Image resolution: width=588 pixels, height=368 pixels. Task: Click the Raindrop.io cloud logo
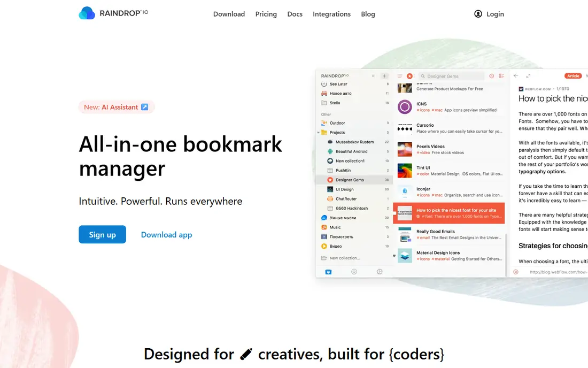coord(87,13)
